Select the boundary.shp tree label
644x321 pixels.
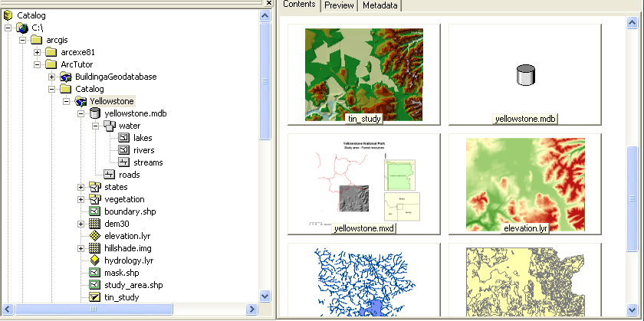tap(130, 211)
